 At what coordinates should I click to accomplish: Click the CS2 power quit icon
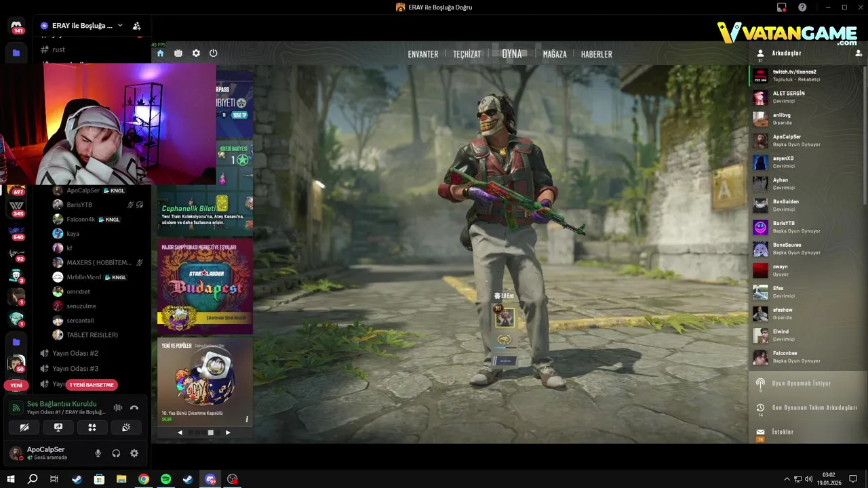214,53
